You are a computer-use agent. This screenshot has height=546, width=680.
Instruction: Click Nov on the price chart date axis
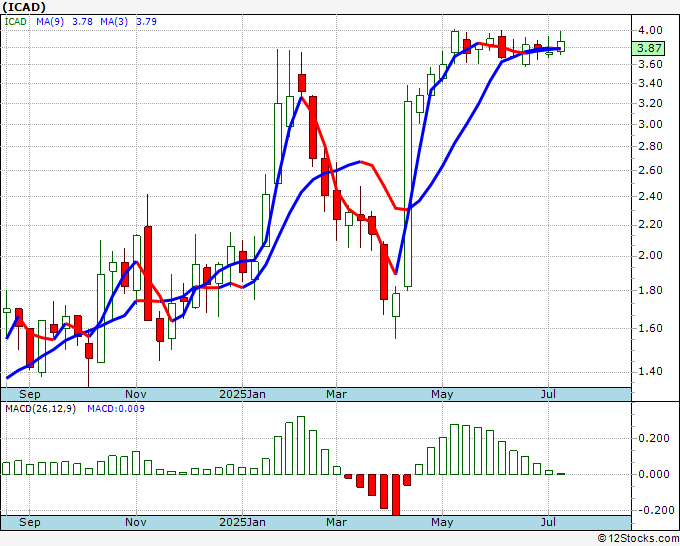[136, 394]
